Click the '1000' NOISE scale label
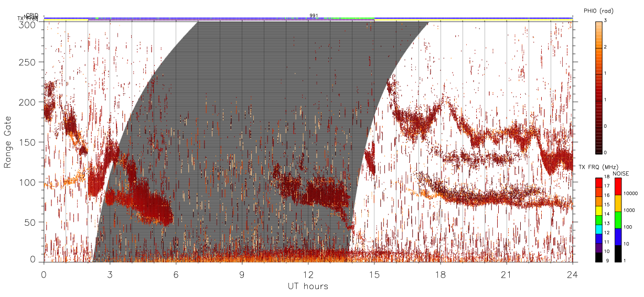 [630, 210]
